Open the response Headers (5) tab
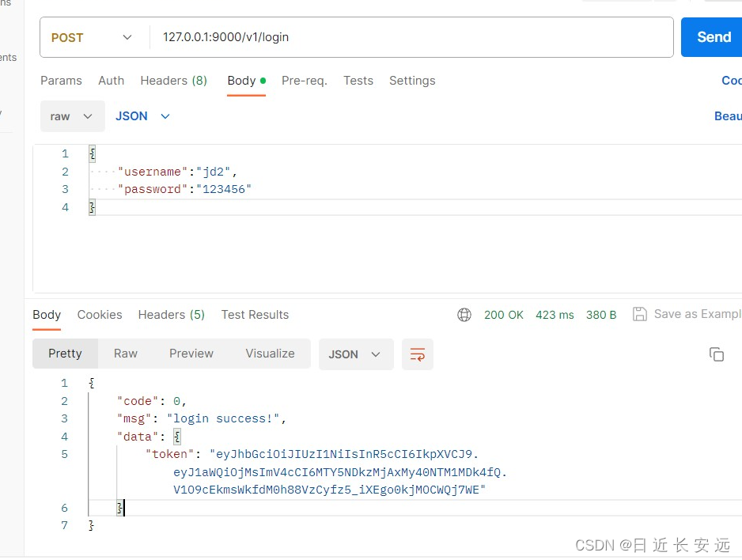The width and height of the screenshot is (742, 560). tap(172, 315)
